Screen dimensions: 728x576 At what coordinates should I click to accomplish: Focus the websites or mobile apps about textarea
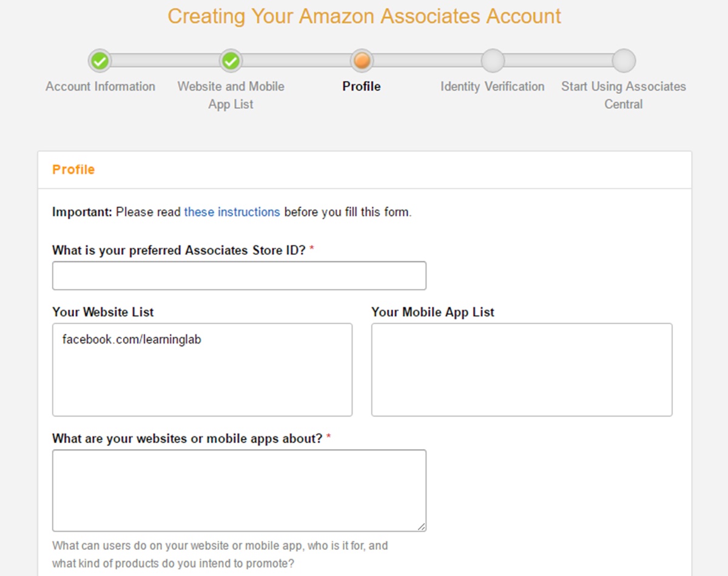239,490
